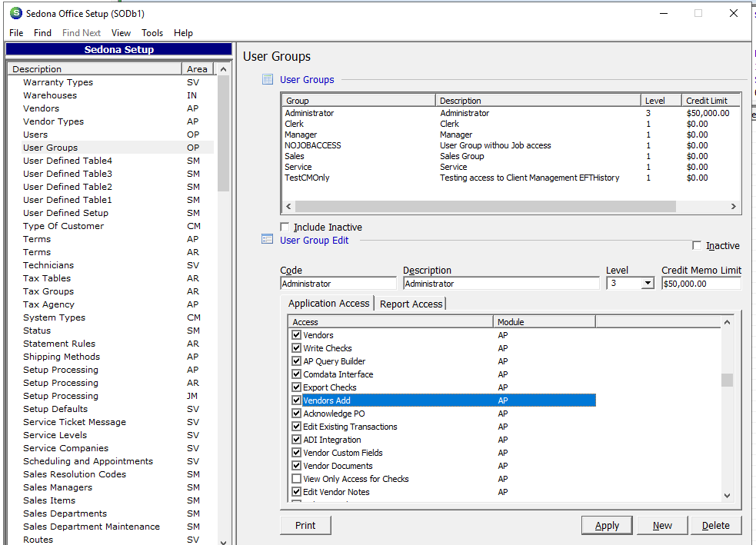Open the File menu
Screen dimensions: 756x545
[16, 33]
